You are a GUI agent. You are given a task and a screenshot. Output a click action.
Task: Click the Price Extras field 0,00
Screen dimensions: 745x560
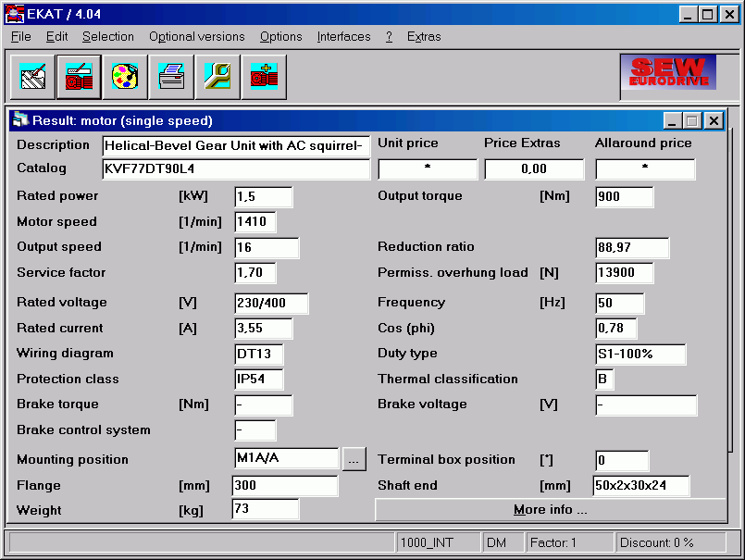coord(534,169)
